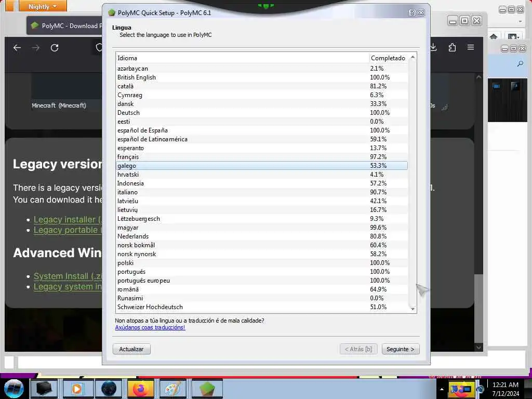Open the Nightly dropdown menu
The width and height of the screenshot is (532, 399).
click(x=43, y=6)
